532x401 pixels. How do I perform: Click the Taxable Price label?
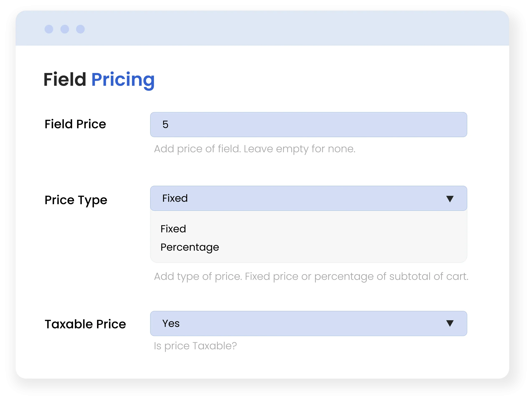85,324
